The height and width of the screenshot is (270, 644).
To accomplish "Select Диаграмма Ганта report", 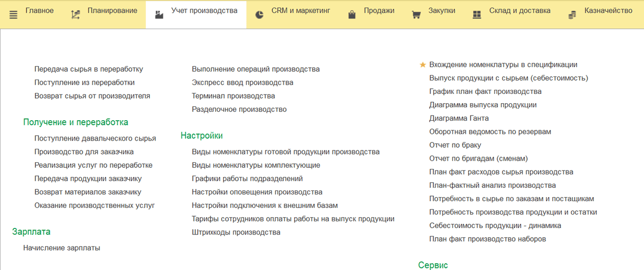I will click(x=459, y=119).
